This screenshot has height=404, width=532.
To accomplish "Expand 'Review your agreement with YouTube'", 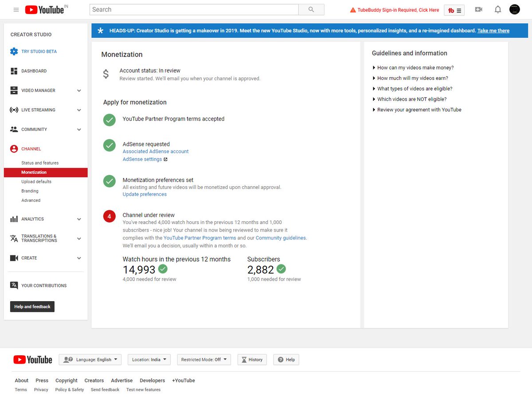I will (x=417, y=110).
